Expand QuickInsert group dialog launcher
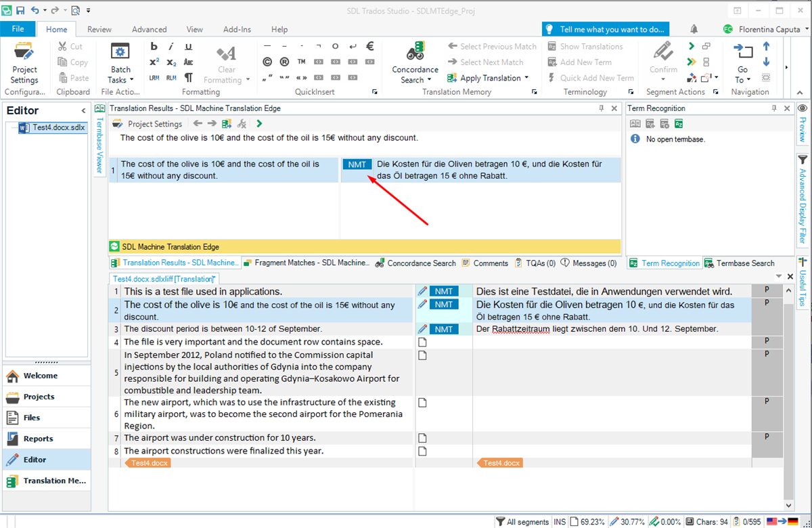The image size is (812, 528). click(375, 92)
